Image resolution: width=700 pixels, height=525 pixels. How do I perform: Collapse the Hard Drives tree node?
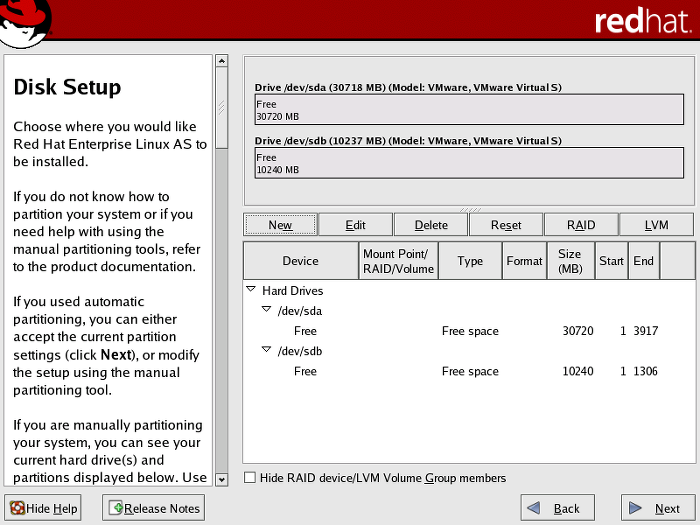(251, 289)
